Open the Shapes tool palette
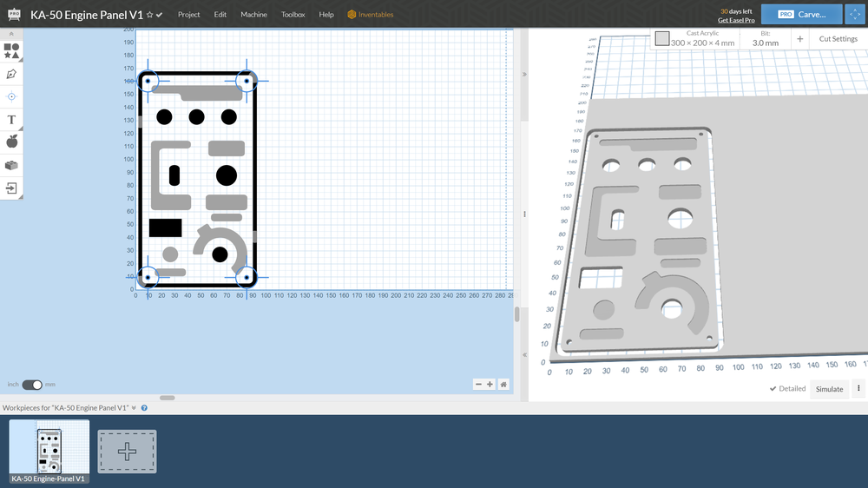868x488 pixels. pos(11,51)
